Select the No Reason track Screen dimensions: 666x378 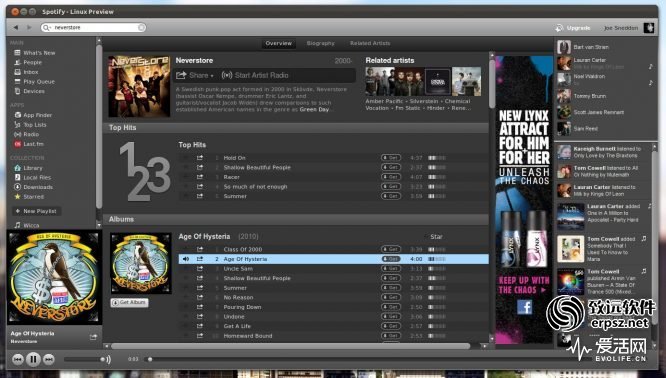238,297
